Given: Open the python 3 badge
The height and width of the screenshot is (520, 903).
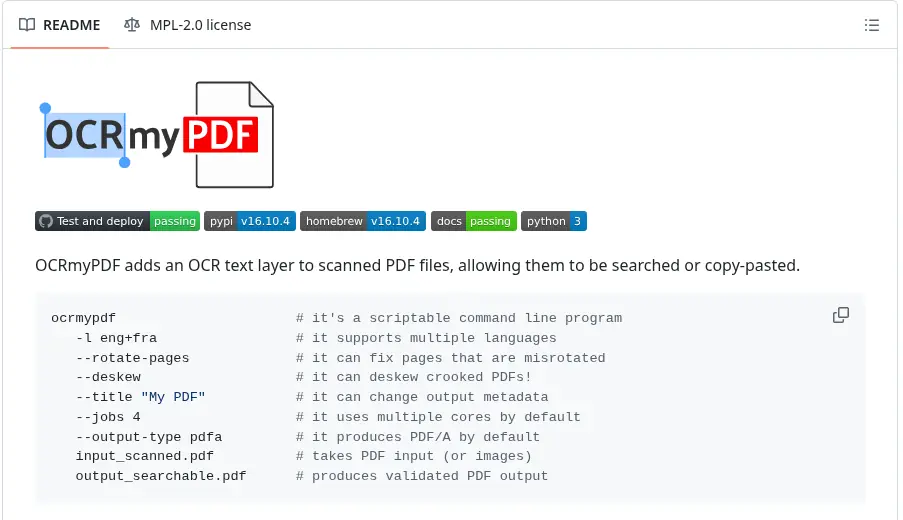Looking at the screenshot, I should [554, 221].
